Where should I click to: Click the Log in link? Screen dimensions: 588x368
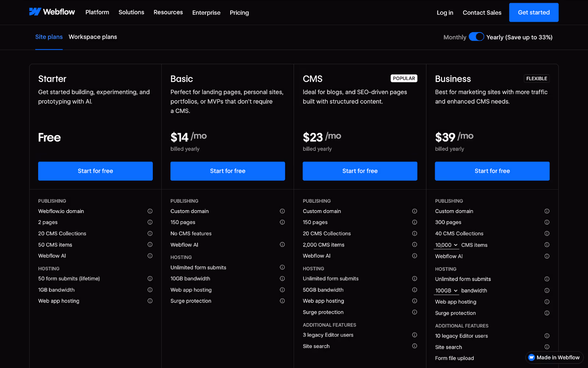coord(445,13)
